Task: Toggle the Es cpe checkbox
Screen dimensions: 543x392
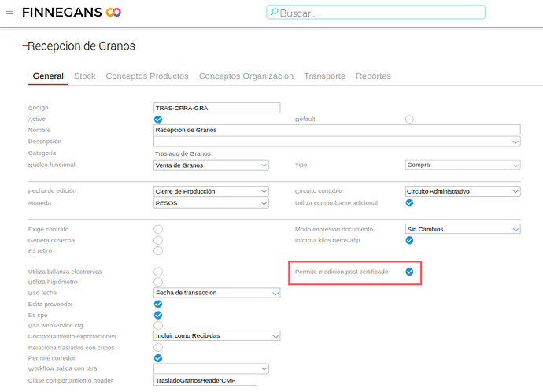Action: (x=158, y=315)
